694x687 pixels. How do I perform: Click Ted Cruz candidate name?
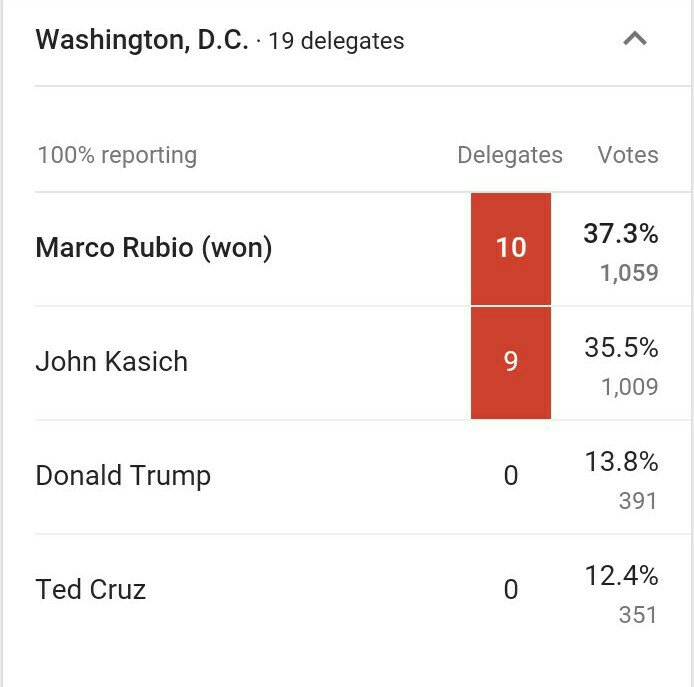tap(91, 589)
